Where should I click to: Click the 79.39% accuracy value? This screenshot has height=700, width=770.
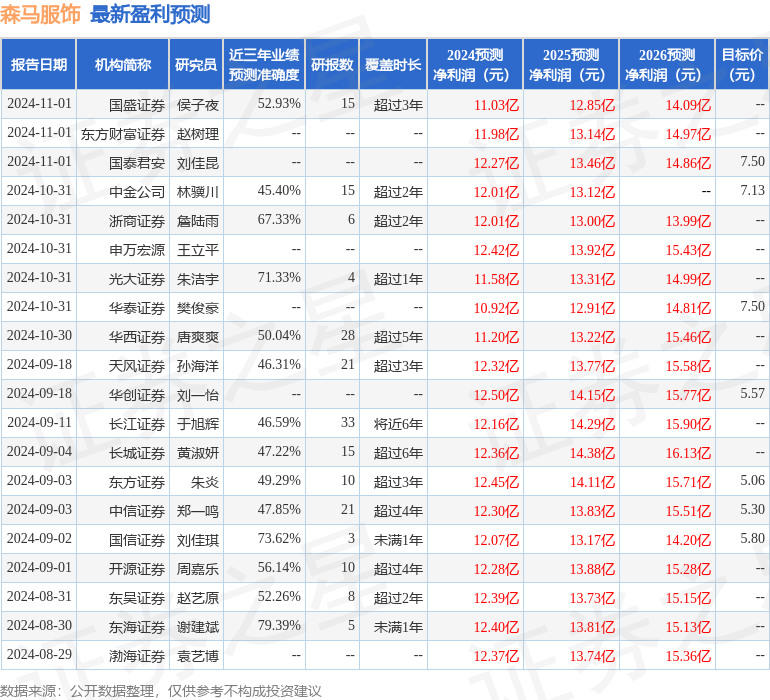(x=279, y=625)
